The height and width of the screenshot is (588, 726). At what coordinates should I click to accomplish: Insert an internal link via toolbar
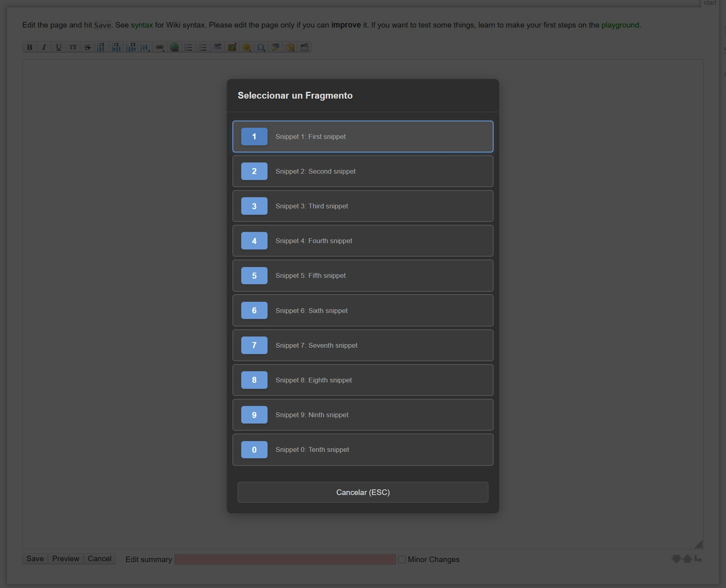click(160, 47)
